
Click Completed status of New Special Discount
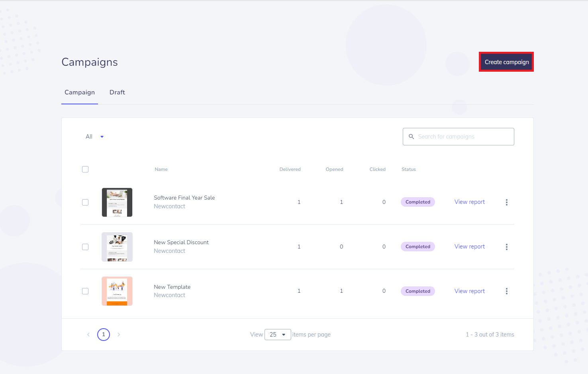418,247
